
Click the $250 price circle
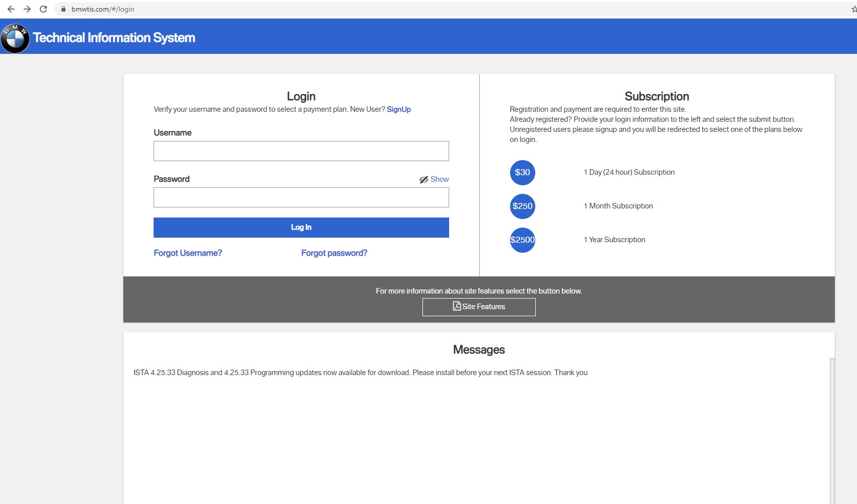(523, 206)
